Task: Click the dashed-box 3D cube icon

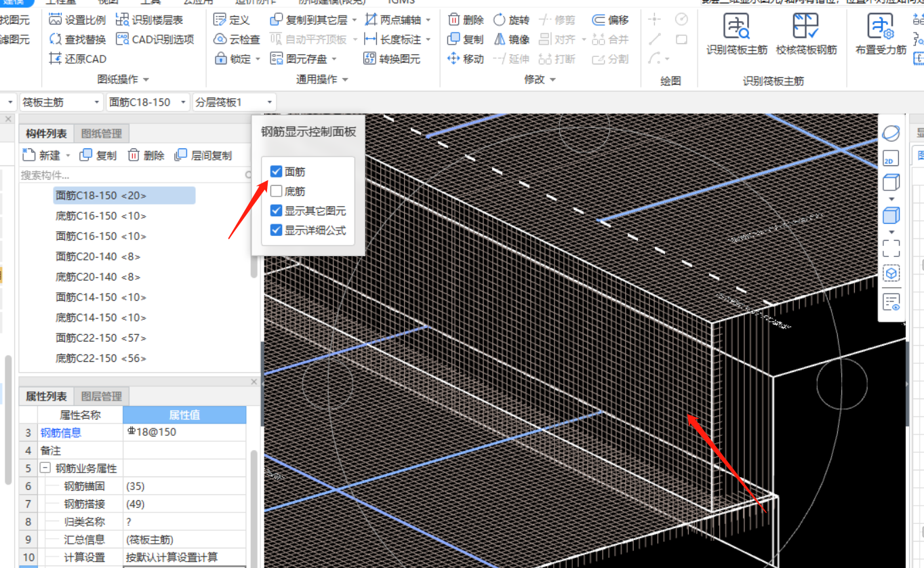Action: (891, 274)
